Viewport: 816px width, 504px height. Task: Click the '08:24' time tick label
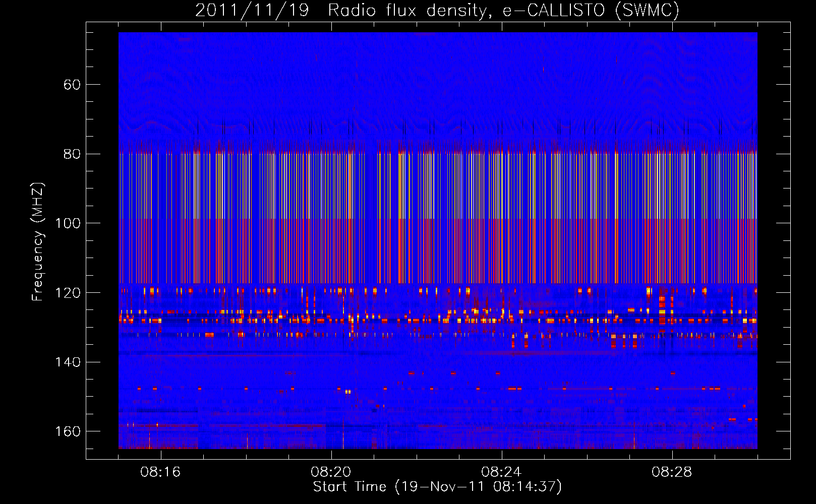pos(501,472)
